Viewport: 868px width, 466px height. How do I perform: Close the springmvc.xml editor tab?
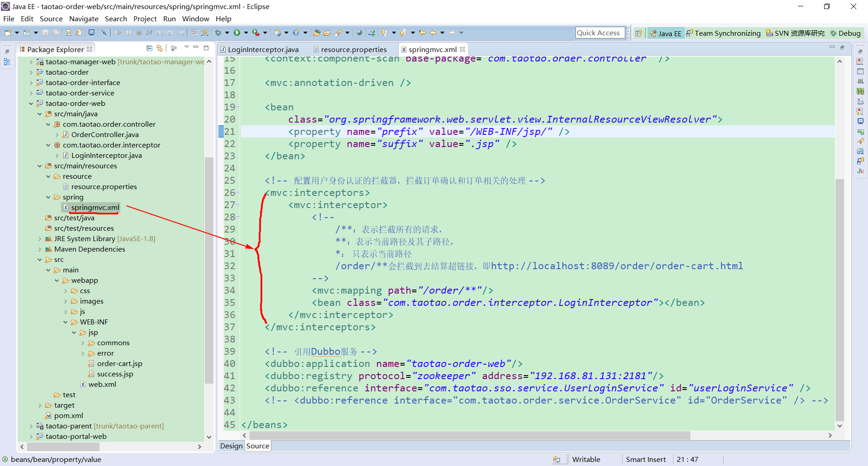tap(462, 49)
